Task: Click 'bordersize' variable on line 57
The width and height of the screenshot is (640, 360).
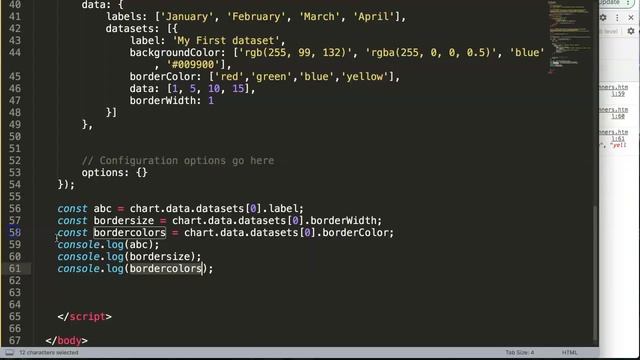Action: pyautogui.click(x=124, y=220)
